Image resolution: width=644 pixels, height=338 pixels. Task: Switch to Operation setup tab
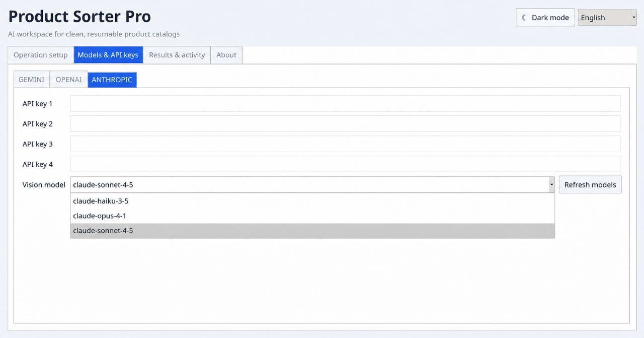point(40,55)
